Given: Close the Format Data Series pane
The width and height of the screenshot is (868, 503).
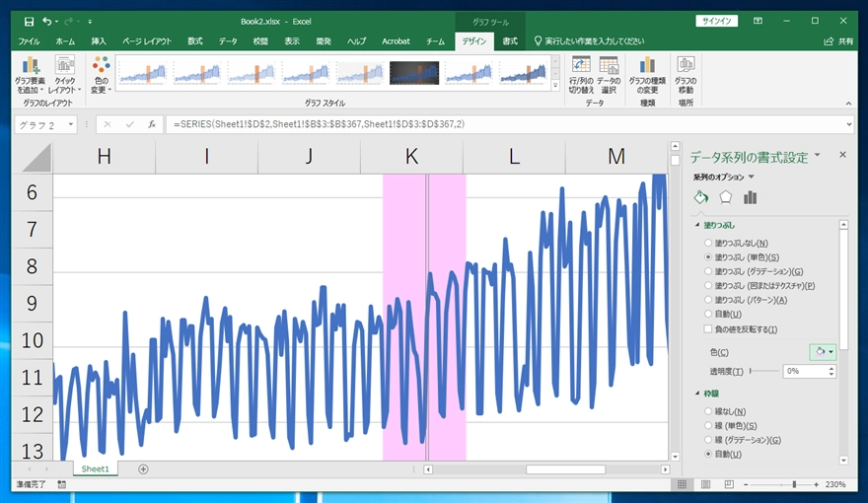Looking at the screenshot, I should pyautogui.click(x=842, y=155).
